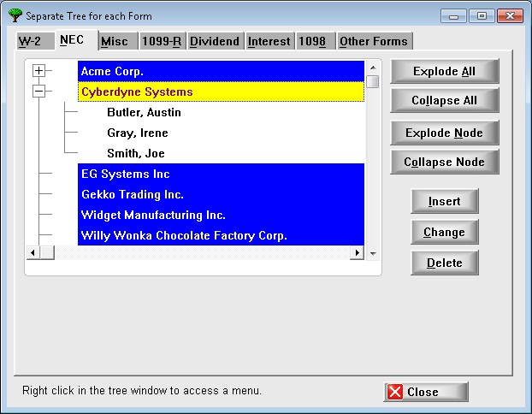Click the tree icon in title bar
Viewport: 532px width, 414px height.
(x=15, y=15)
